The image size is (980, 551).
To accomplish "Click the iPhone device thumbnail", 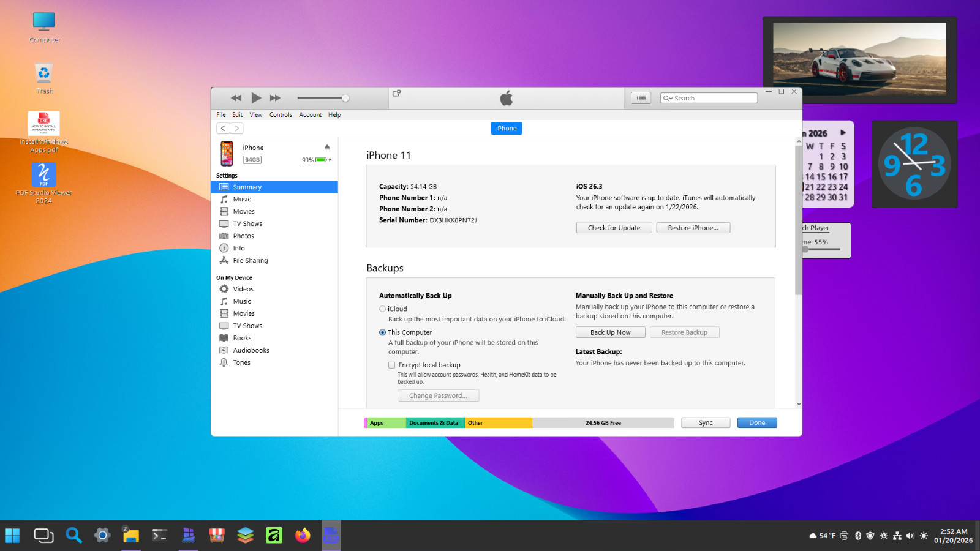I will pos(227,154).
